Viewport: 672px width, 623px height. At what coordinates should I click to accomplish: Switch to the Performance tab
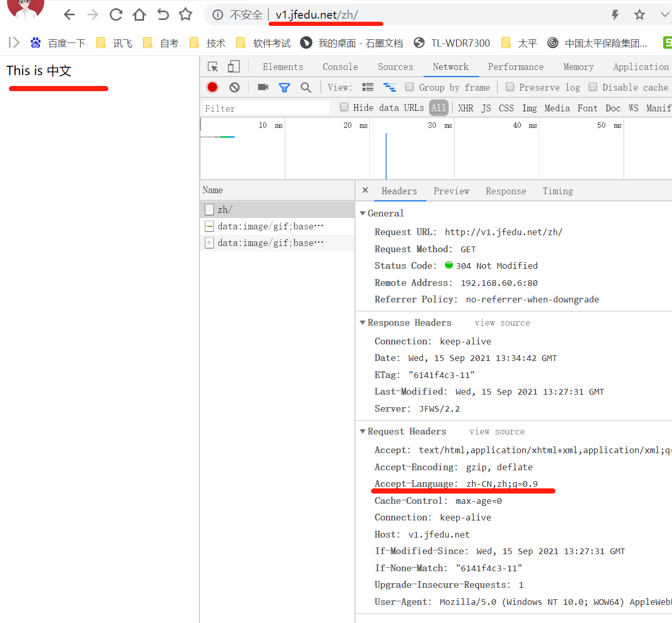coord(516,67)
